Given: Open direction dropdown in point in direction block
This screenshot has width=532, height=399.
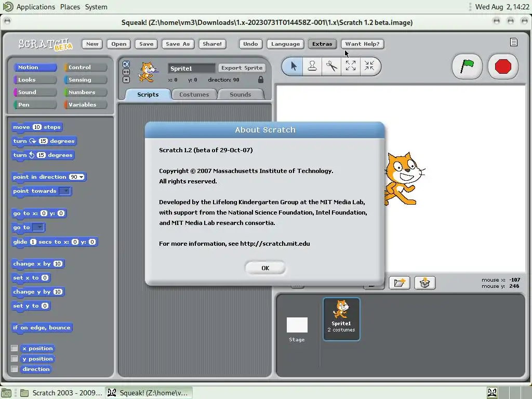Looking at the screenshot, I should click(82, 177).
